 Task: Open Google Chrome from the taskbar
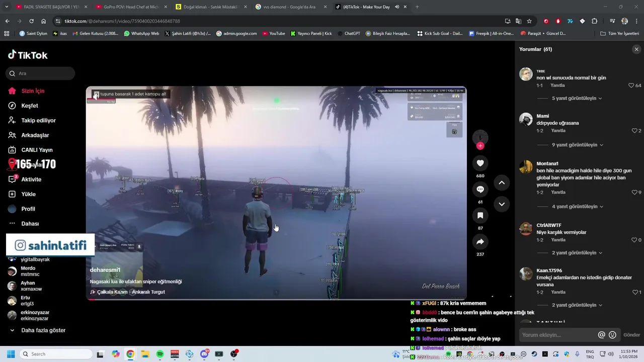tap(130, 354)
